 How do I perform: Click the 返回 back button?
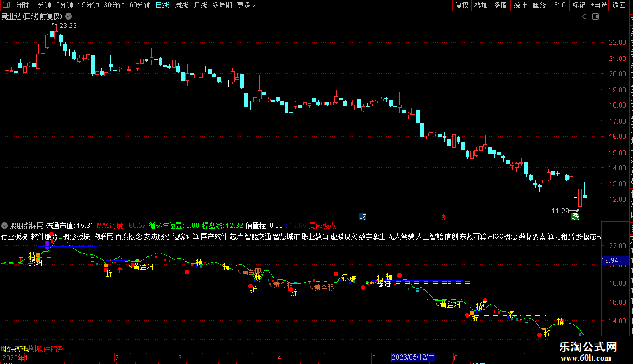click(x=618, y=5)
